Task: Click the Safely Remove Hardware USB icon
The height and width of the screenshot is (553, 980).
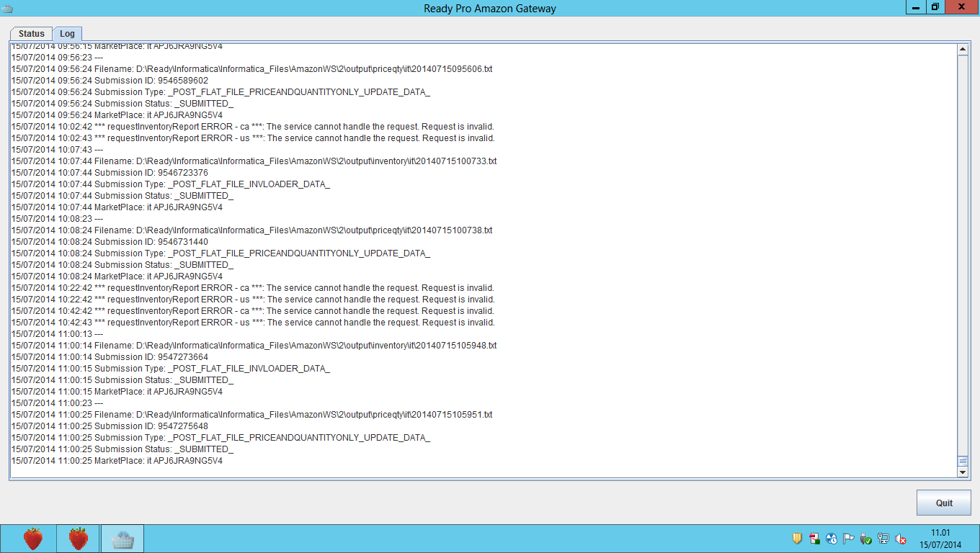Action: click(x=866, y=539)
